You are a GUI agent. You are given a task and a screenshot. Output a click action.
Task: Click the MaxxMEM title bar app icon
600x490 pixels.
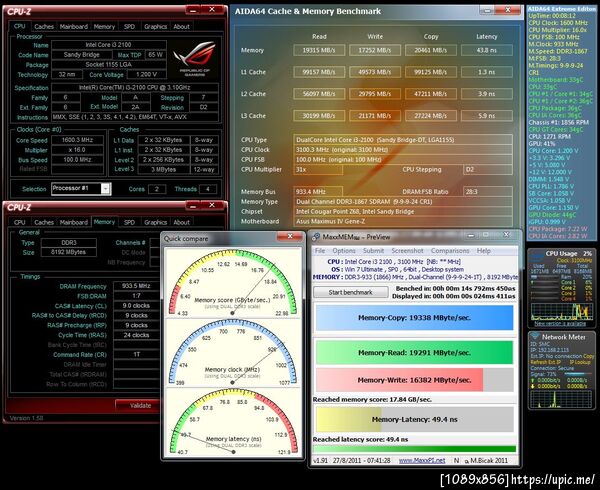316,237
